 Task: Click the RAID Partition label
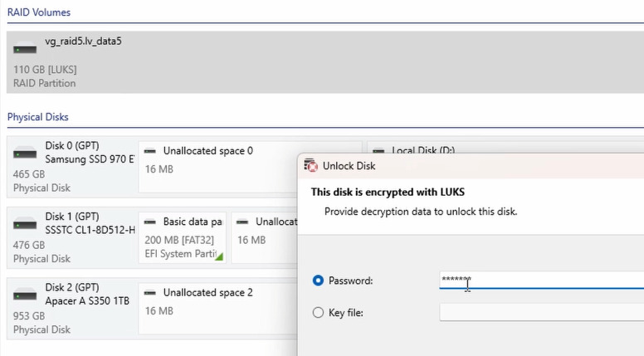[44, 83]
